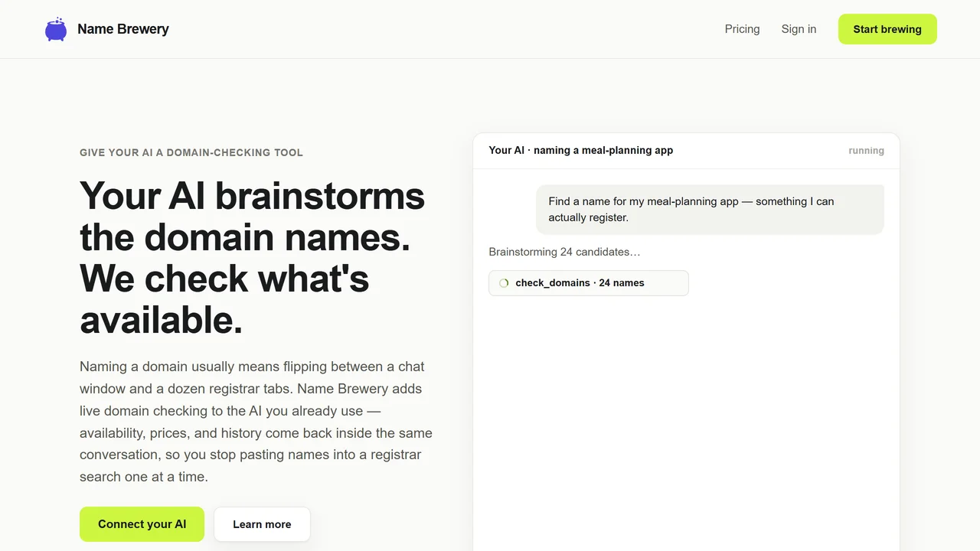The width and height of the screenshot is (980, 551).
Task: Go to the Pricing page
Action: click(742, 29)
